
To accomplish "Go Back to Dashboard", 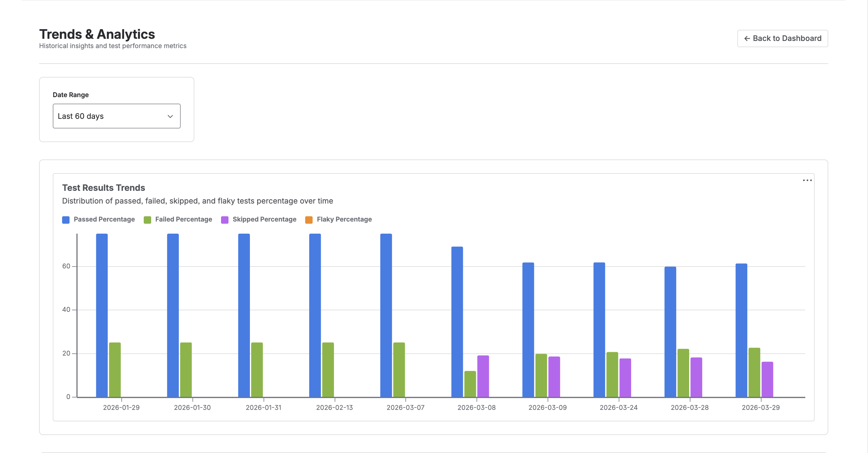I will coord(782,38).
